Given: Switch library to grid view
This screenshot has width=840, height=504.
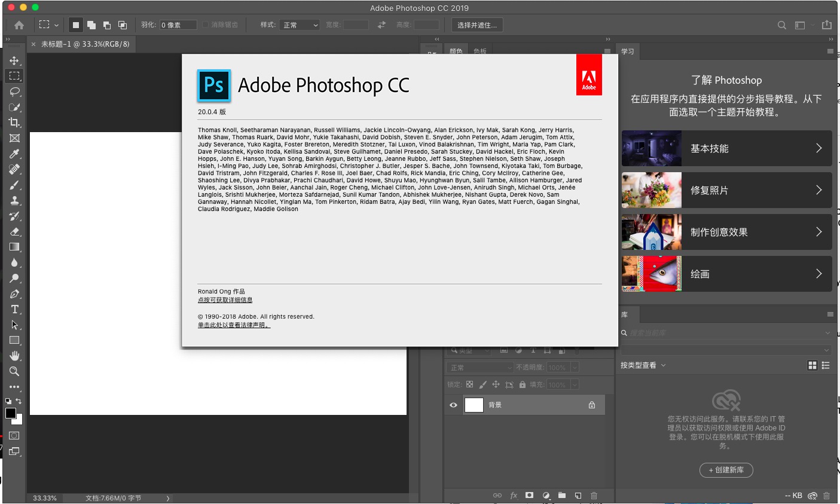Looking at the screenshot, I should point(812,365).
